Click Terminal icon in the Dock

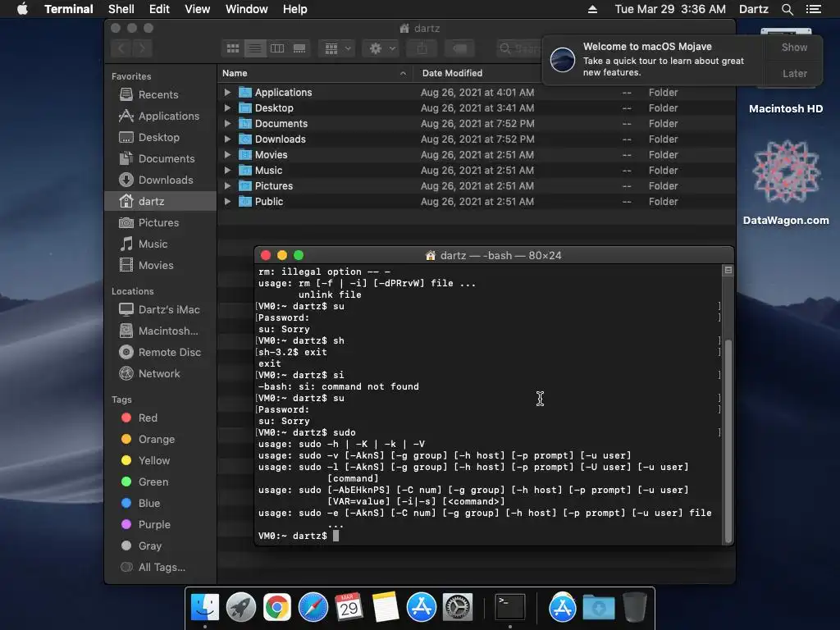point(509,608)
